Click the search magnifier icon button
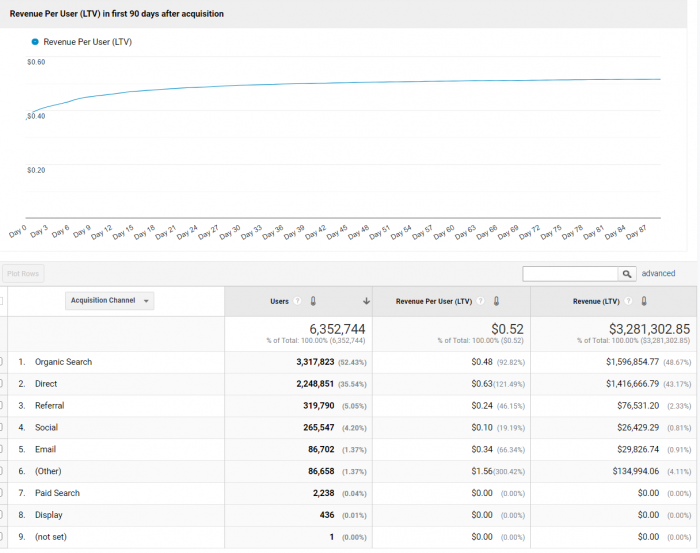This screenshot has height=553, width=700. coord(627,273)
